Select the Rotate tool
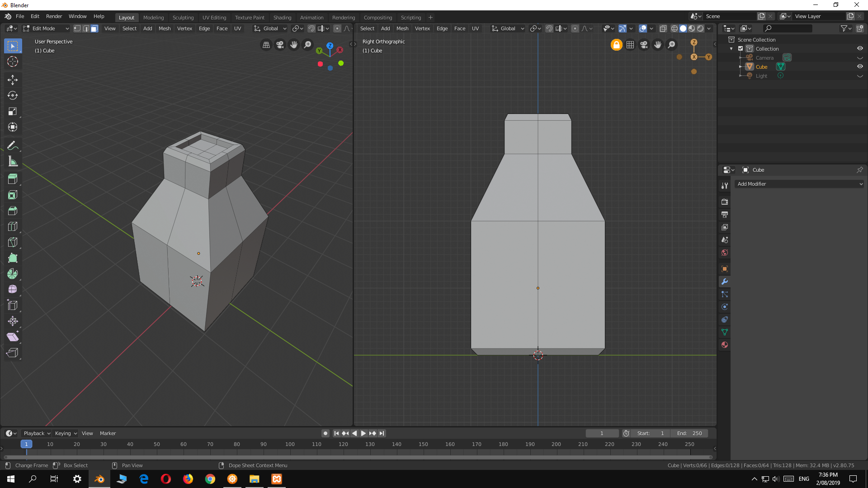The image size is (868, 488). coord(13,96)
